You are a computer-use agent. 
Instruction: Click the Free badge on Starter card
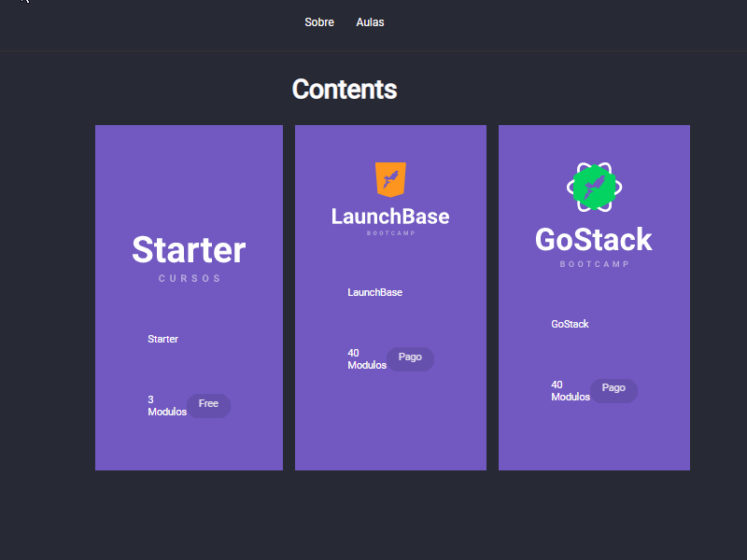208,404
